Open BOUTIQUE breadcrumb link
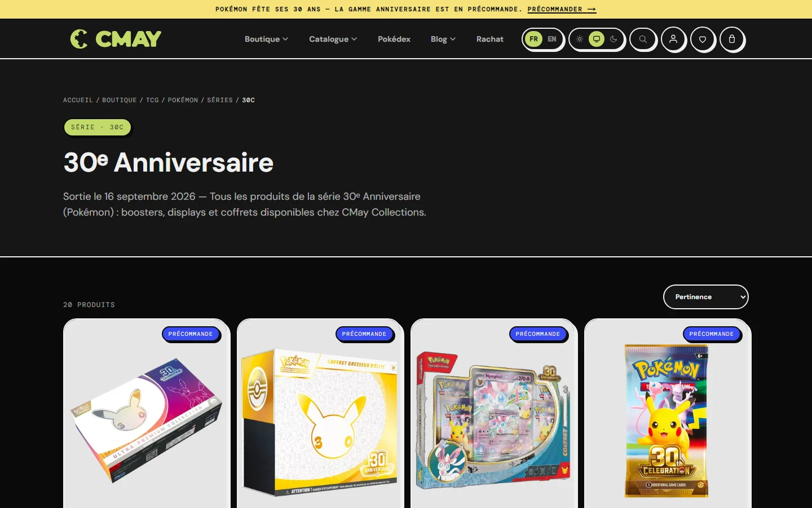 (x=120, y=100)
